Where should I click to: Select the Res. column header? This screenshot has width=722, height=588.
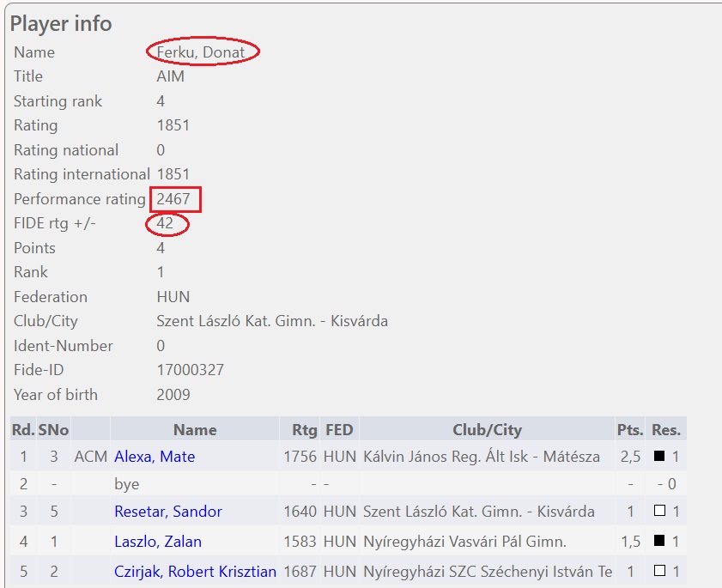pos(666,429)
